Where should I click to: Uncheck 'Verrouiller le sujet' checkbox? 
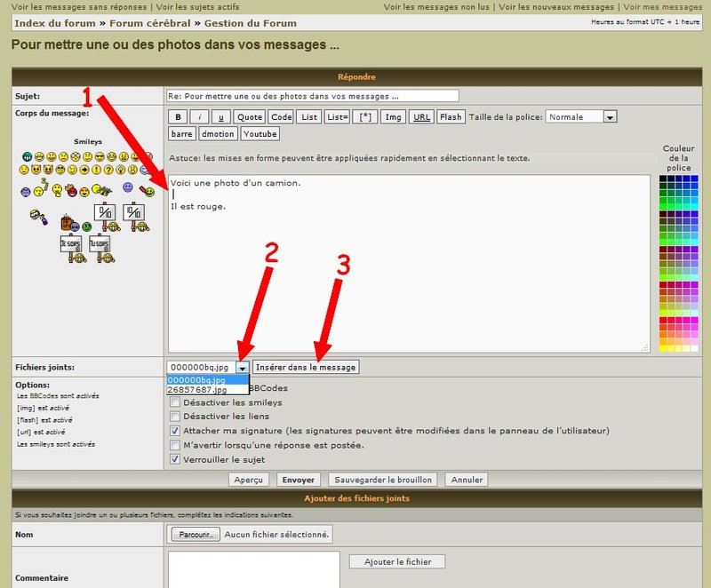175,459
